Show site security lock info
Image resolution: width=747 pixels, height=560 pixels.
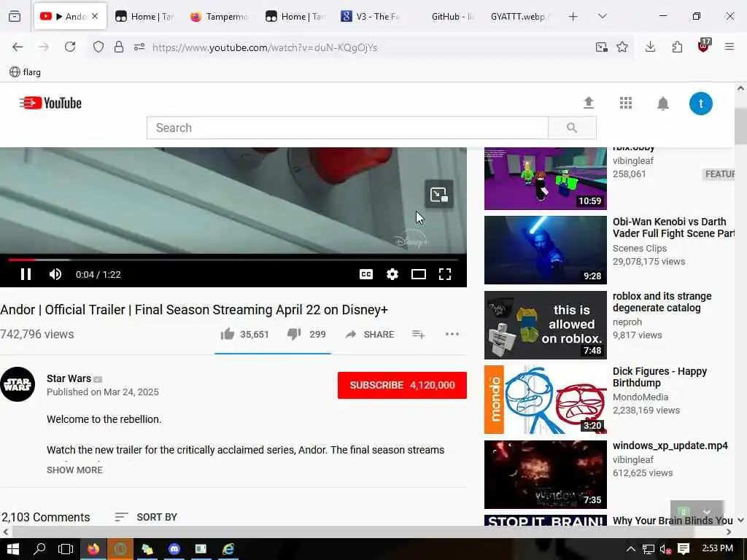tap(119, 47)
